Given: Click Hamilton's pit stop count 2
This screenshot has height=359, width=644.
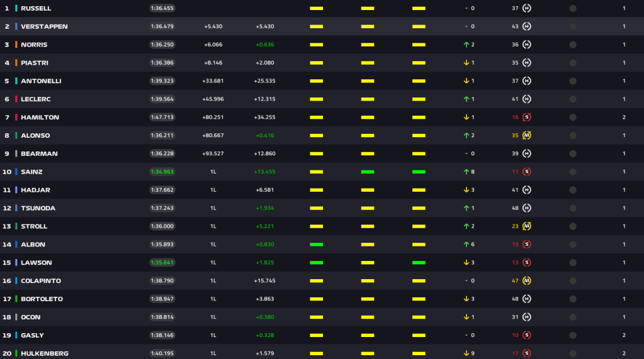Looking at the screenshot, I should pyautogui.click(x=624, y=118).
